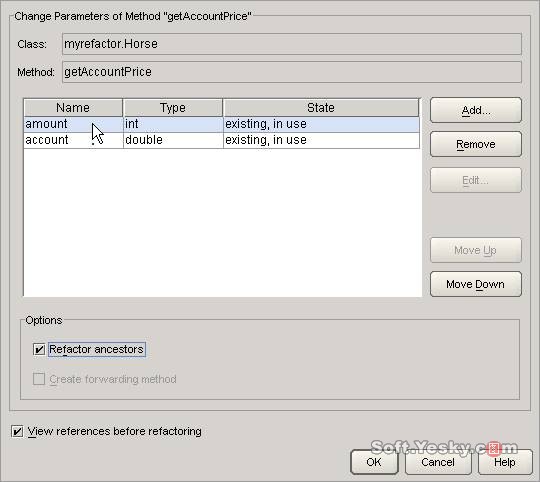Click the Class field myrefactor.Horse
Viewport: 540px width, 482px height.
point(292,44)
